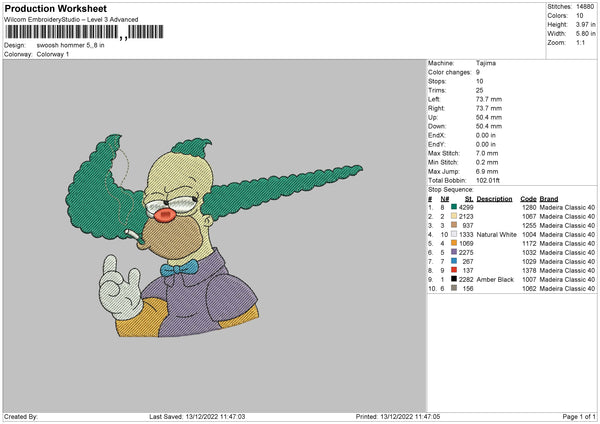This screenshot has width=600, height=424.
Task: Click the Trims value '25'
Action: point(480,90)
